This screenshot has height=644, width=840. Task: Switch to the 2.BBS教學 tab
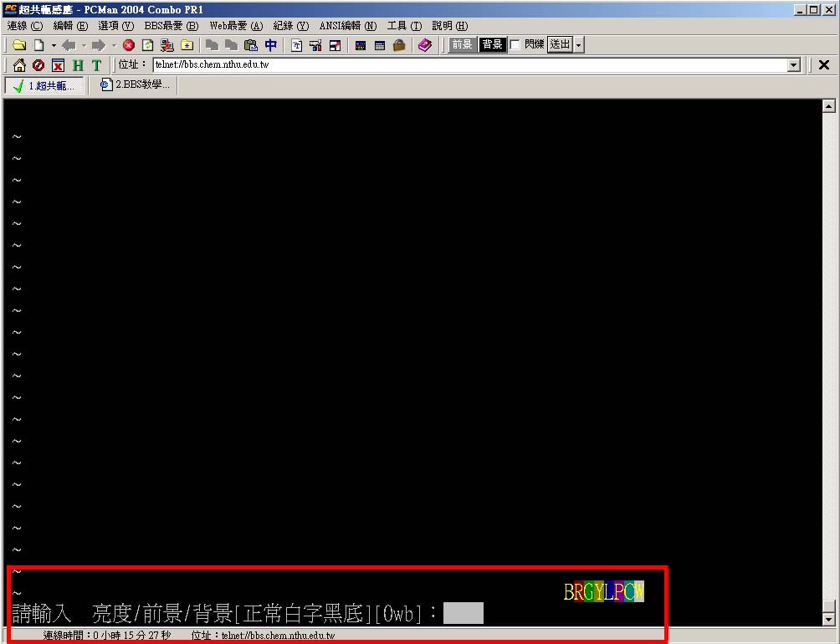point(135,84)
